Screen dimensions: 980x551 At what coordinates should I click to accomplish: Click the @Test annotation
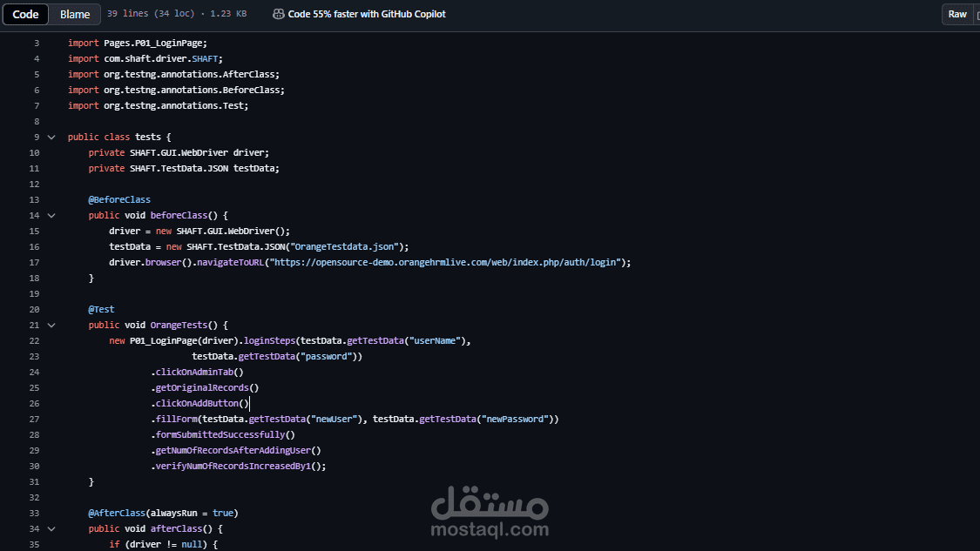[101, 309]
